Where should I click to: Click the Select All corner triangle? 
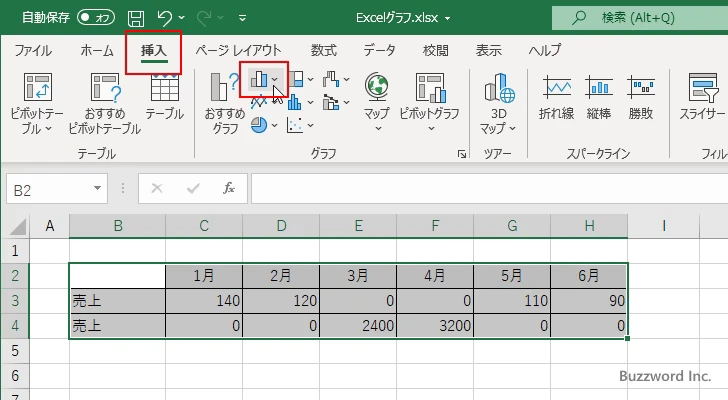(18, 227)
